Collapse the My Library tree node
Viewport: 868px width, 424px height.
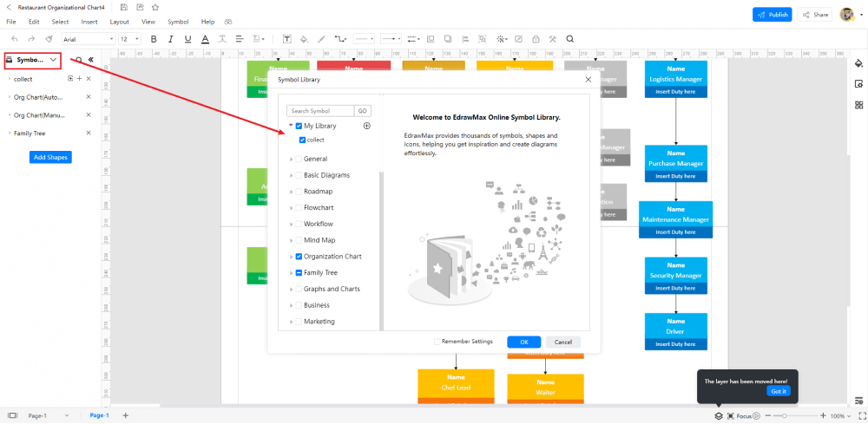(291, 126)
